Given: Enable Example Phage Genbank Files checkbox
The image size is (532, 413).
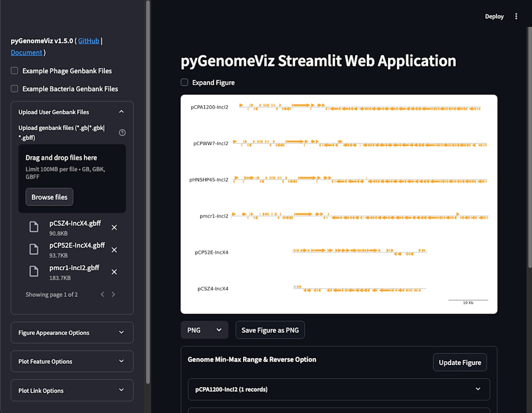Looking at the screenshot, I should click(x=15, y=70).
